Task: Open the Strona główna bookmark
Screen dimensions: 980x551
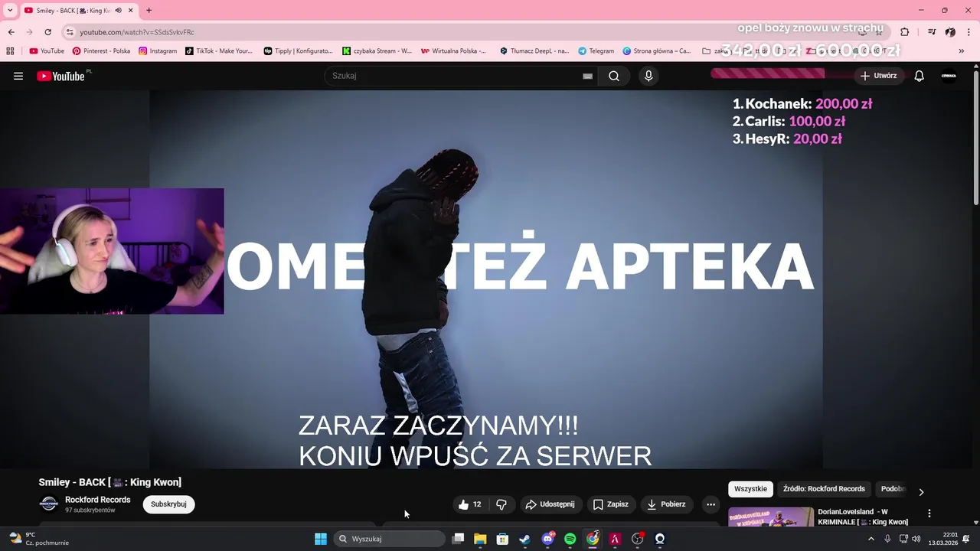Action: 657,51
